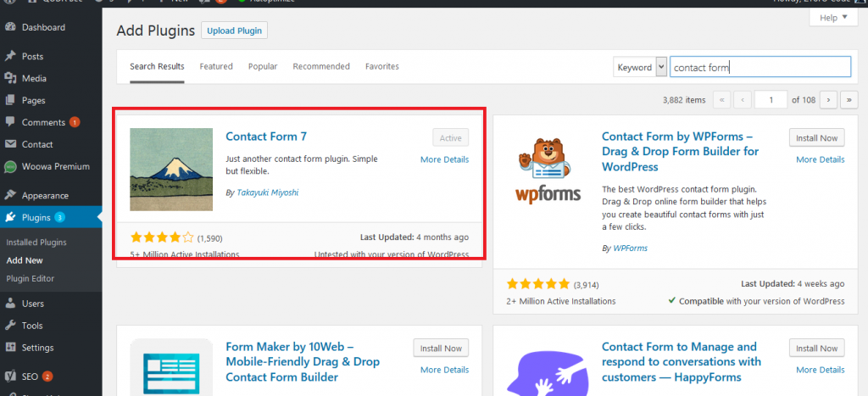This screenshot has height=396, width=868.
Task: Click Plugins update badge 3
Action: point(60,218)
